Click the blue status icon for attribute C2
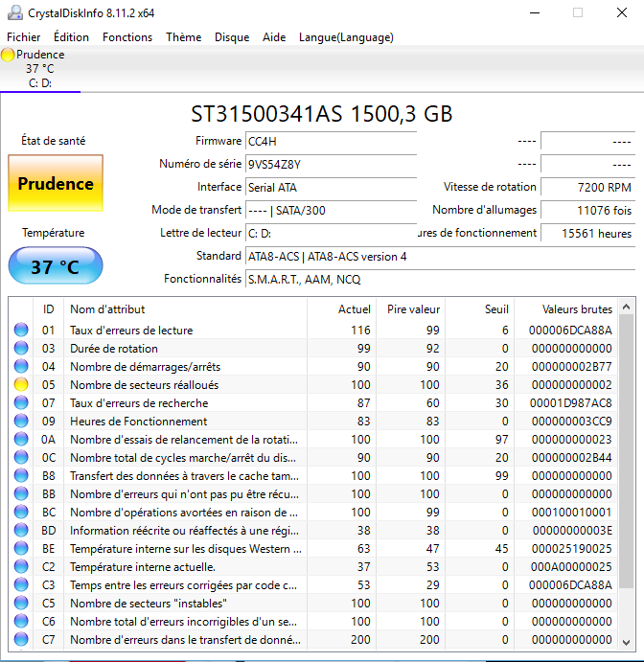Image resolution: width=644 pixels, height=662 pixels. click(x=21, y=567)
